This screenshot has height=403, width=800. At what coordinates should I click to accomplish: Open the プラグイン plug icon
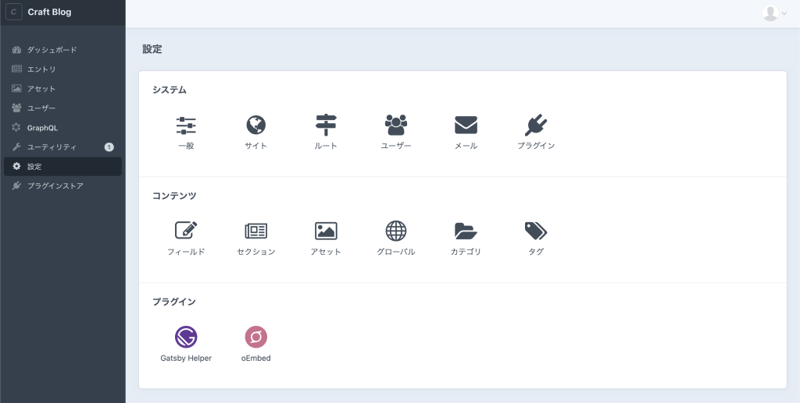tap(536, 126)
